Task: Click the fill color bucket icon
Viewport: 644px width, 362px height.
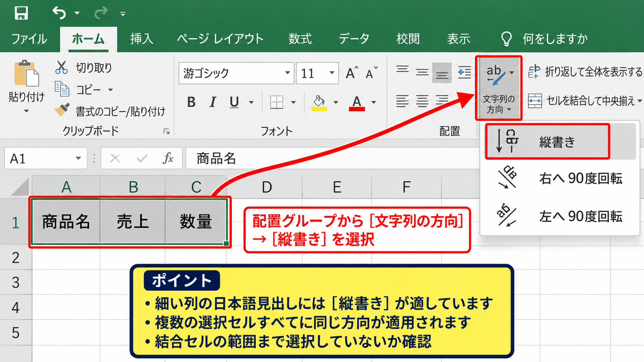Action: pos(319,103)
